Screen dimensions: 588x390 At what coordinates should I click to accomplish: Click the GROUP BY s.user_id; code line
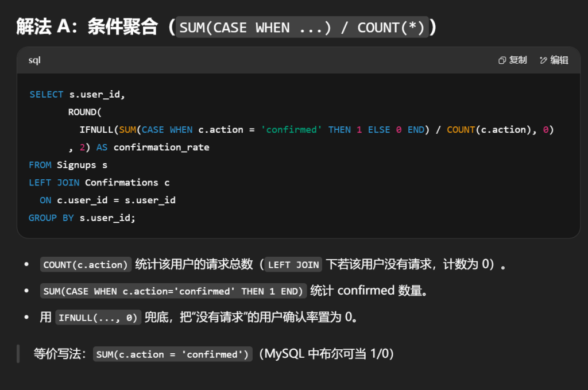pos(82,218)
